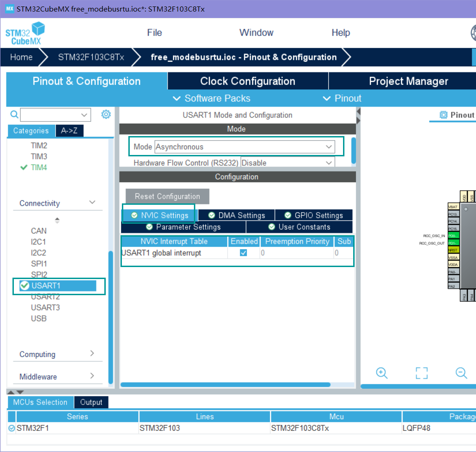476x452 pixels.
Task: Switch to Output tab
Action: tap(91, 402)
